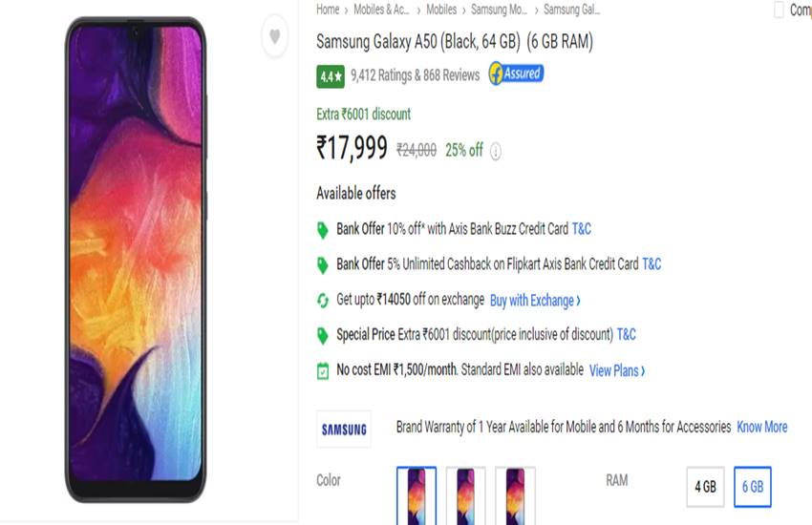This screenshot has height=525, width=812.
Task: Go to Home in breadcrumb
Action: (328, 10)
